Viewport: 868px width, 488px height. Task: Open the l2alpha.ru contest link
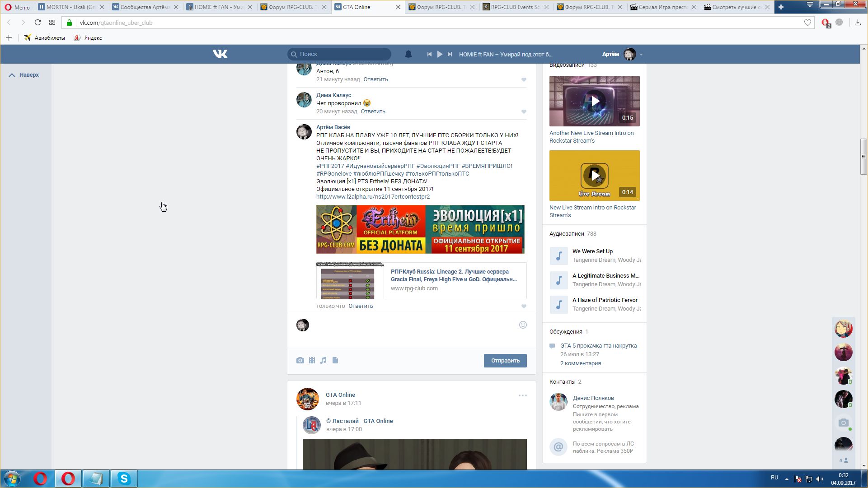(373, 197)
